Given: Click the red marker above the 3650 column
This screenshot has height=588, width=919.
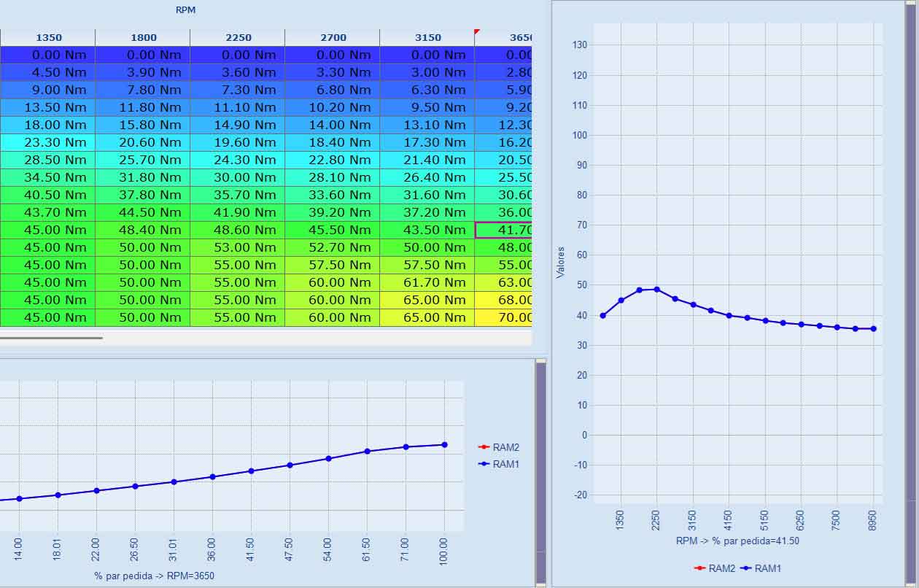Looking at the screenshot, I should [x=477, y=31].
